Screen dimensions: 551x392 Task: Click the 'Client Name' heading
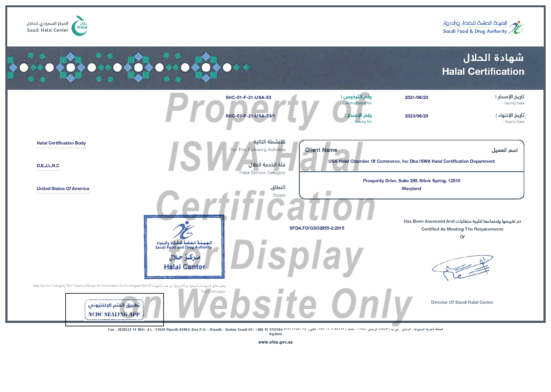point(321,150)
